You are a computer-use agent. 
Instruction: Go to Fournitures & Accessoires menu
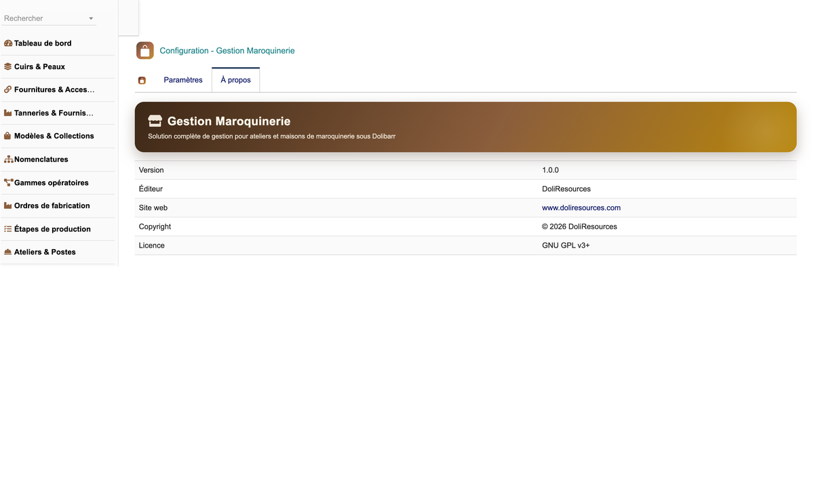click(x=54, y=90)
